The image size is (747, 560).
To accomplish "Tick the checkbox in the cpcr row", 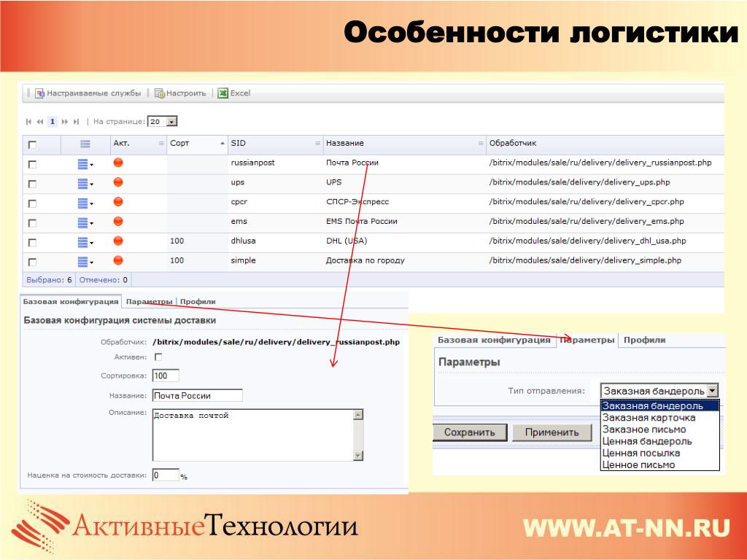I will point(32,203).
